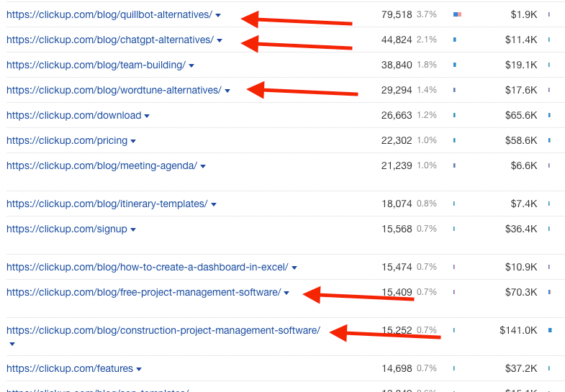Open the itinerary-templates blog link

pos(107,204)
